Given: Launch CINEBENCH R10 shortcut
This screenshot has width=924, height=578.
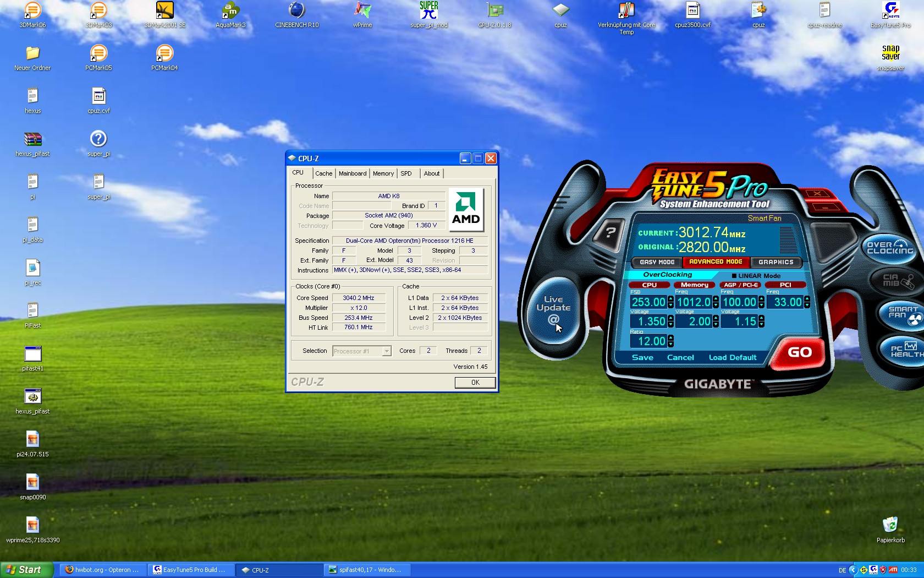Looking at the screenshot, I should tap(296, 15).
